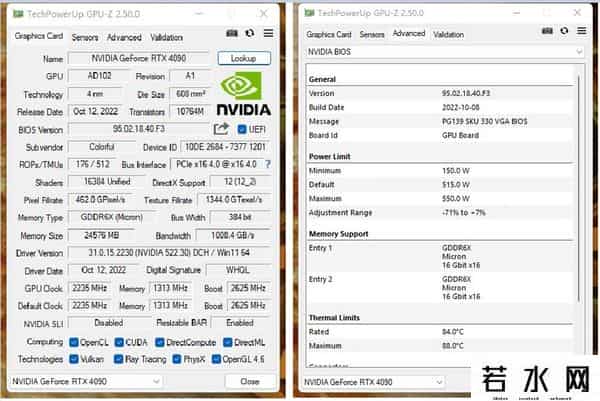This screenshot has height=401, width=600.
Task: Select Validation tab in left window
Action: coord(166,37)
